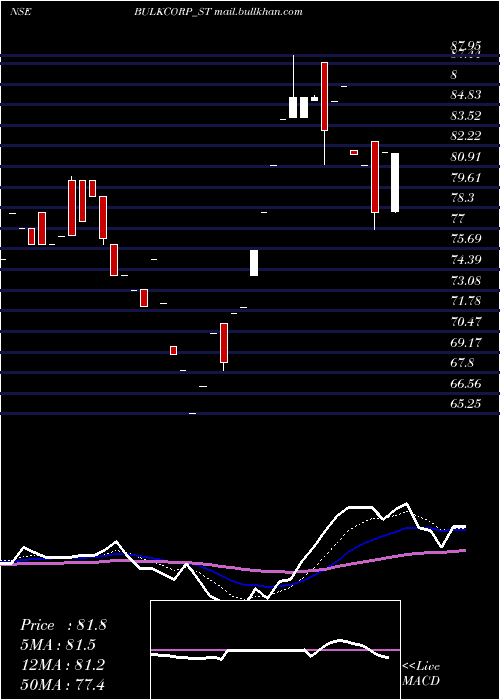The image size is (500, 700).
Task: Click the 69.17 price axis label
Action: (x=466, y=342)
